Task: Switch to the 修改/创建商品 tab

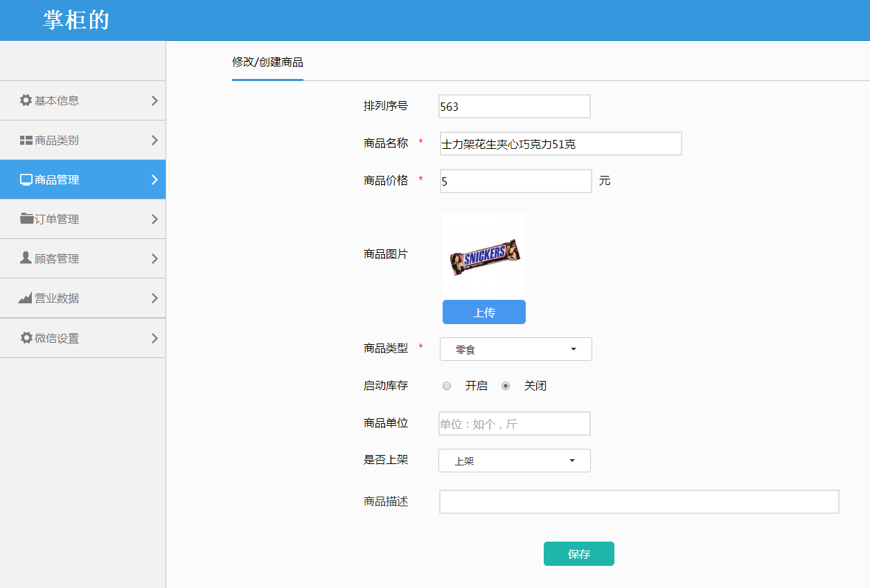Action: tap(267, 62)
